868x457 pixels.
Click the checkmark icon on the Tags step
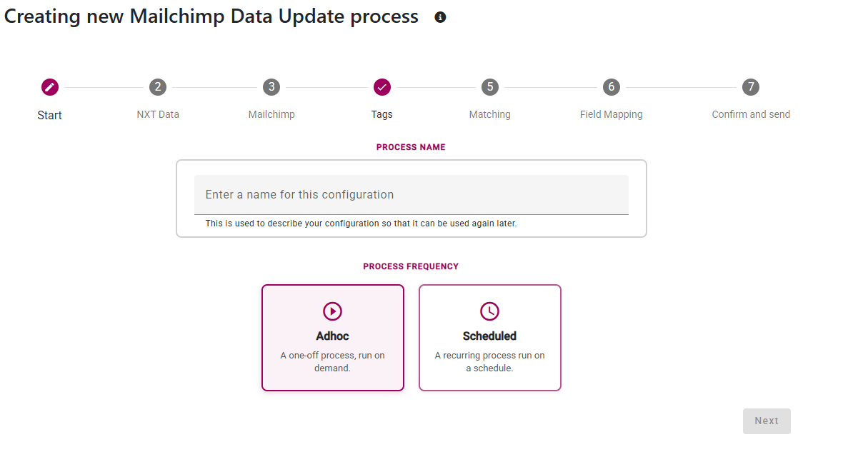pyautogui.click(x=382, y=87)
